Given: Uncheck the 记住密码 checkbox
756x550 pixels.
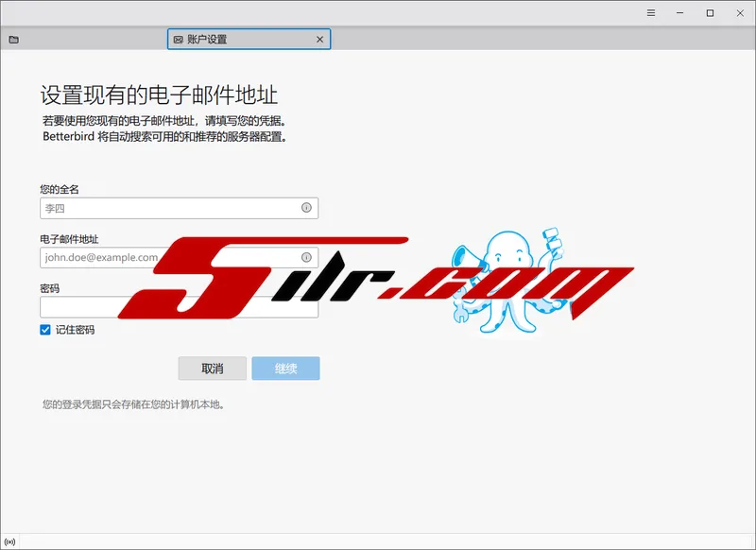Looking at the screenshot, I should point(45,330).
